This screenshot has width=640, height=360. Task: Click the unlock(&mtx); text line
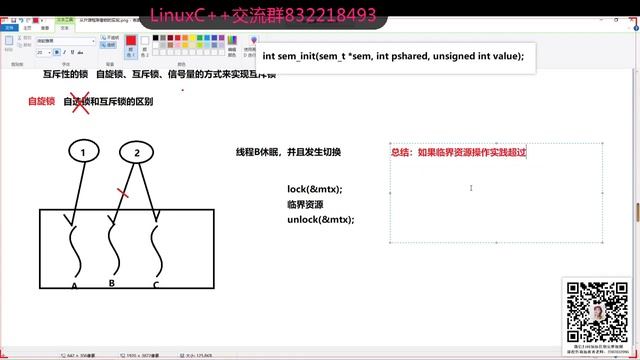tap(321, 220)
